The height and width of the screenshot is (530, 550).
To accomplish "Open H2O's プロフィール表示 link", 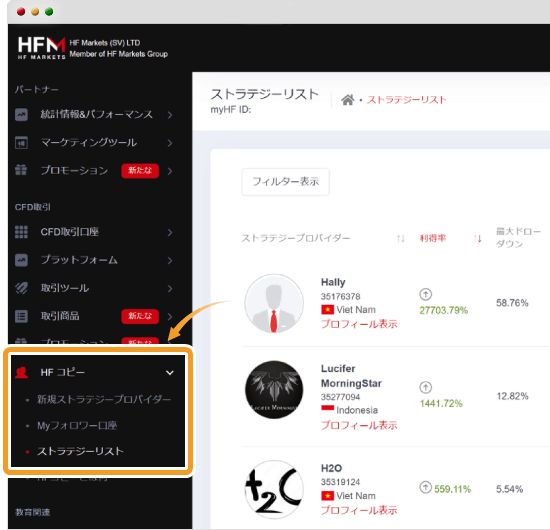I will (x=359, y=510).
